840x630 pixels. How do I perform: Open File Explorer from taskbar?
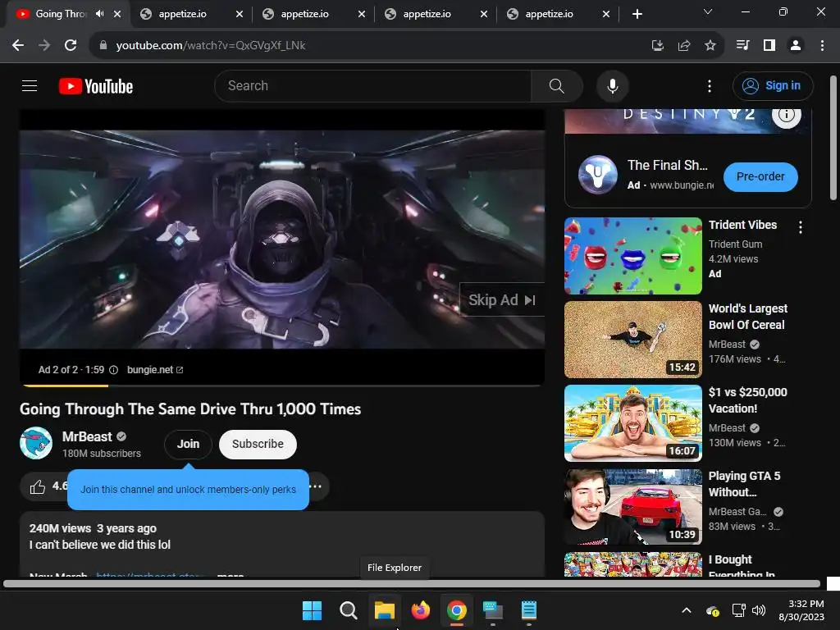(385, 610)
